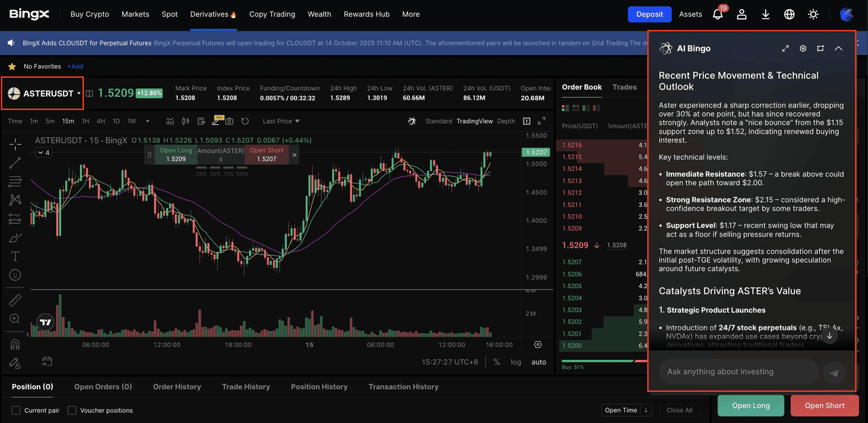Click the blue Deposit button
Viewport: 868px width, 423px height.
[x=649, y=14]
